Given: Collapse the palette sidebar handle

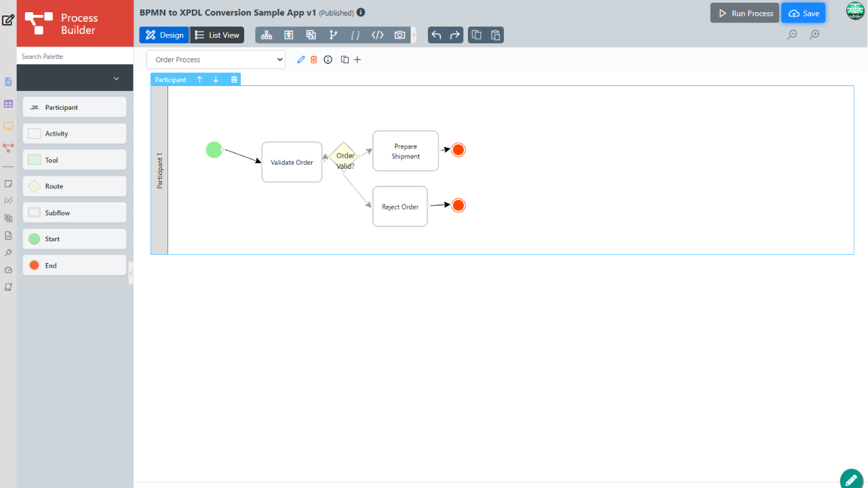Looking at the screenshot, I should (131, 272).
